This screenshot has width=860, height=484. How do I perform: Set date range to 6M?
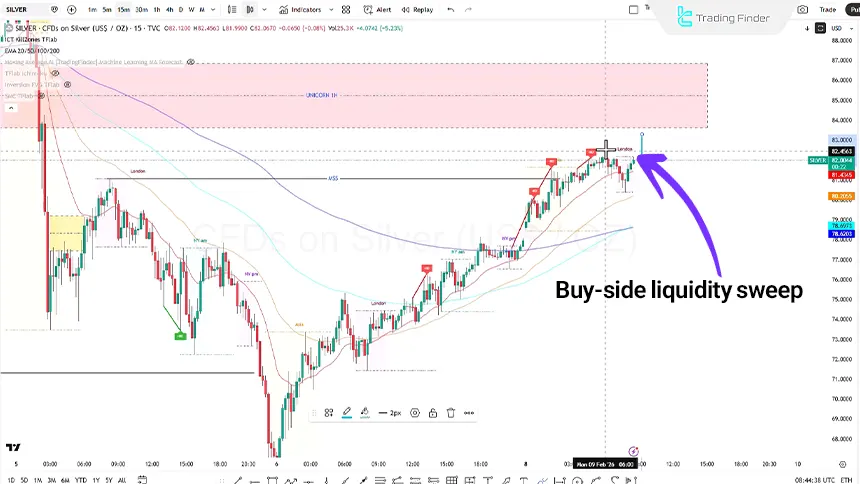click(x=65, y=480)
